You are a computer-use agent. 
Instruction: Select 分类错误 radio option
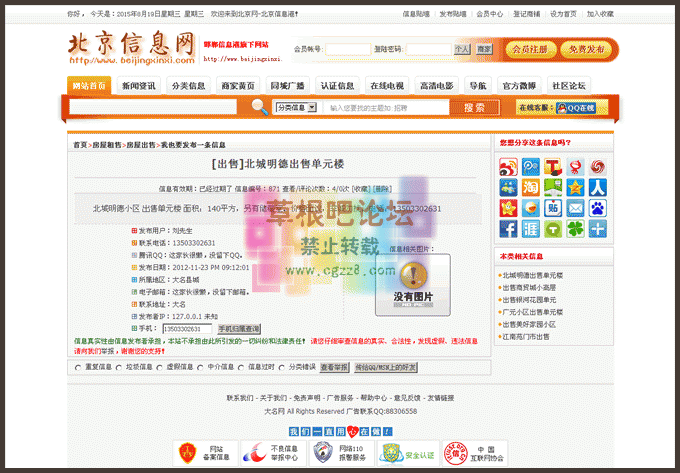tap(282, 368)
